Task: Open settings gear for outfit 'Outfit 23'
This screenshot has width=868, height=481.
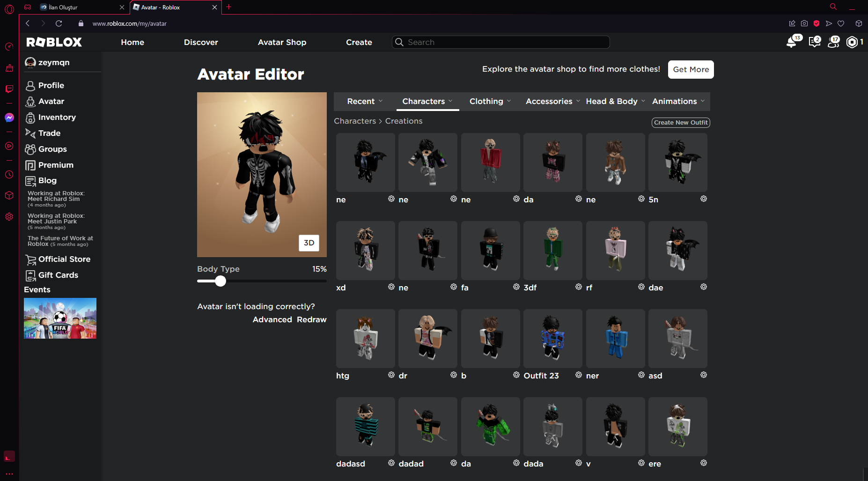Action: (x=579, y=375)
